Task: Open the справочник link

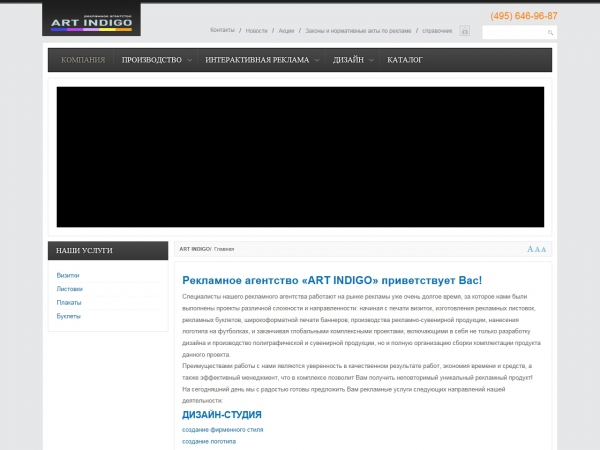Action: 437,31
